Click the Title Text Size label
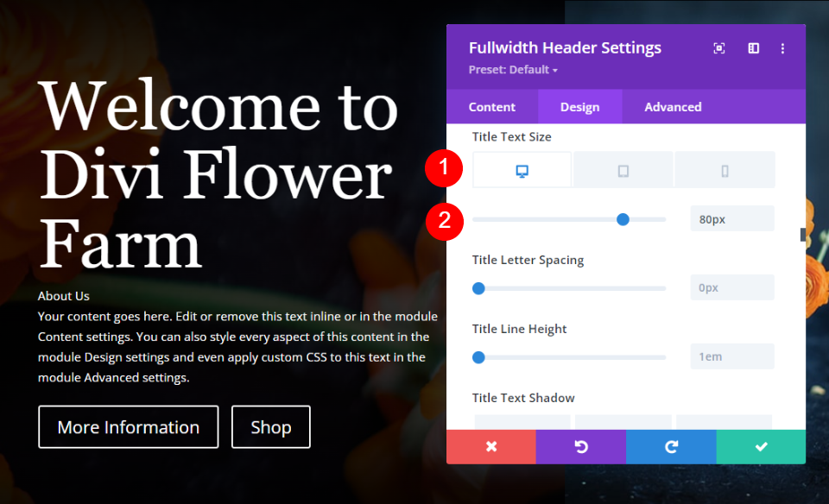 pos(512,137)
